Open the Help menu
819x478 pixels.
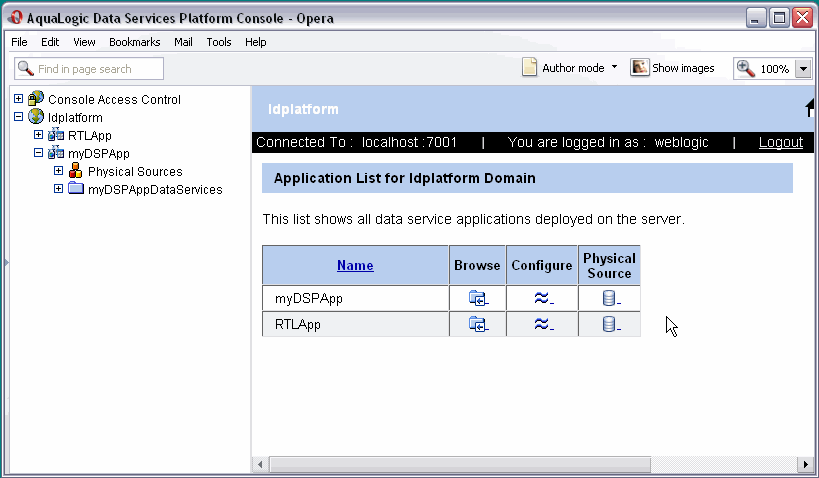[x=256, y=42]
